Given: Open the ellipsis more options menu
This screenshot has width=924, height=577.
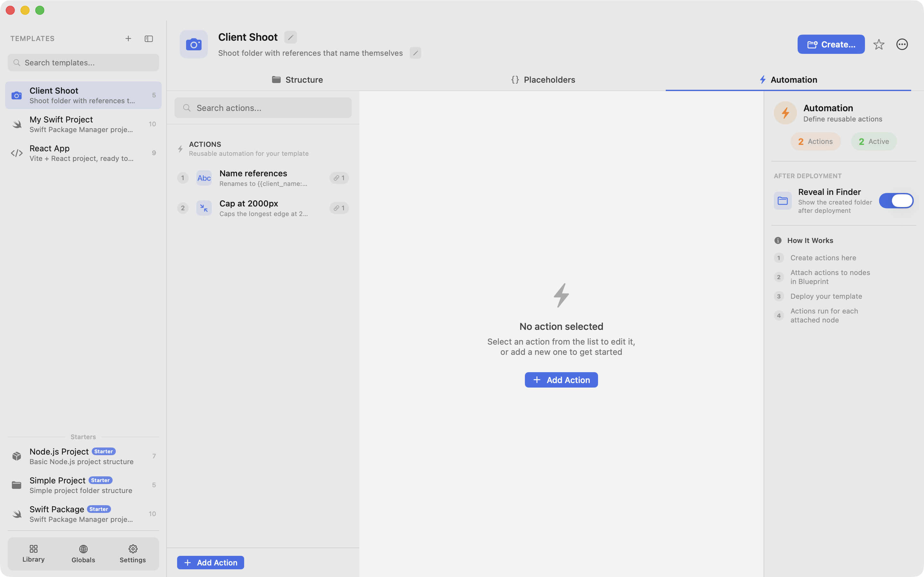Looking at the screenshot, I should 902,45.
